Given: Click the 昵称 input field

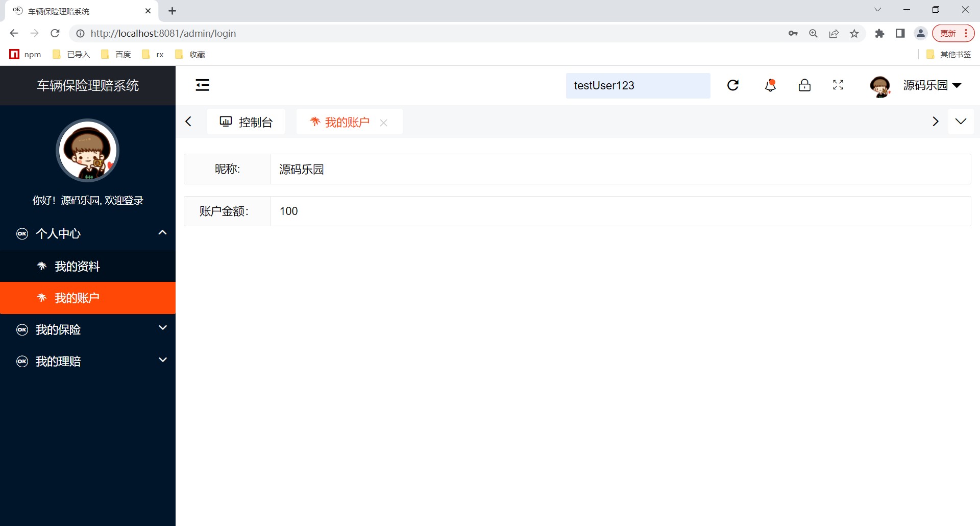Looking at the screenshot, I should coord(620,169).
